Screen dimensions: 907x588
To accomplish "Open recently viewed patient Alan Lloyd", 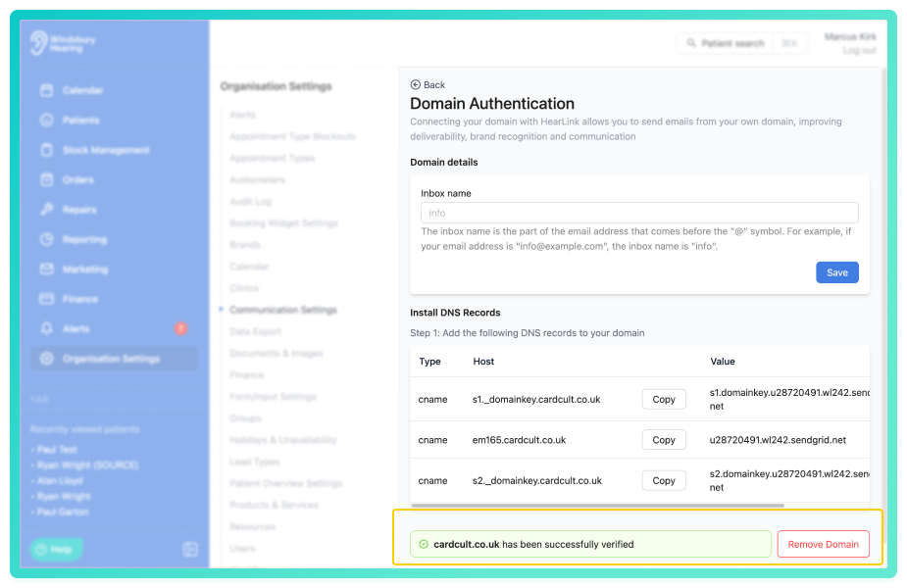I will click(60, 481).
